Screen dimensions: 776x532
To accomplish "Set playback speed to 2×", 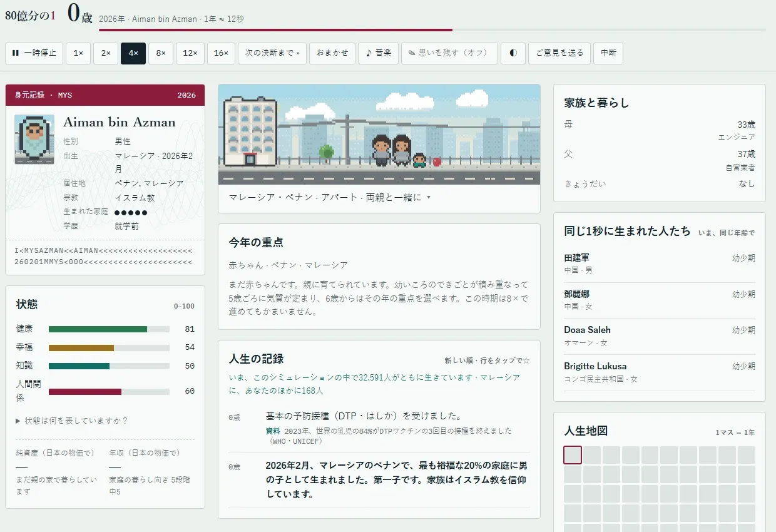I will (106, 53).
